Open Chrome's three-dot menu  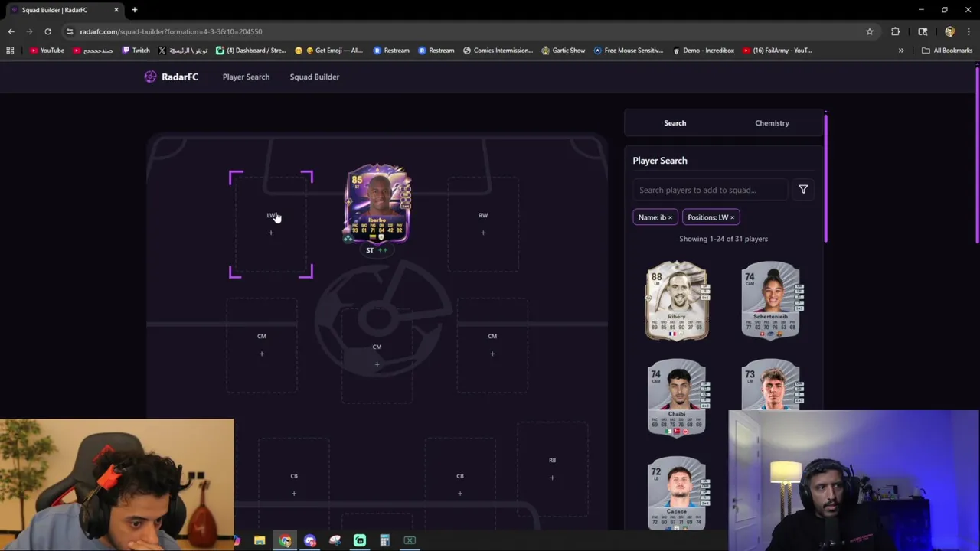(969, 31)
